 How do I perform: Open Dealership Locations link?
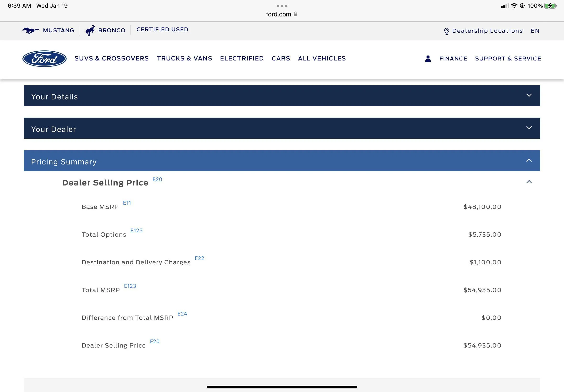[487, 31]
